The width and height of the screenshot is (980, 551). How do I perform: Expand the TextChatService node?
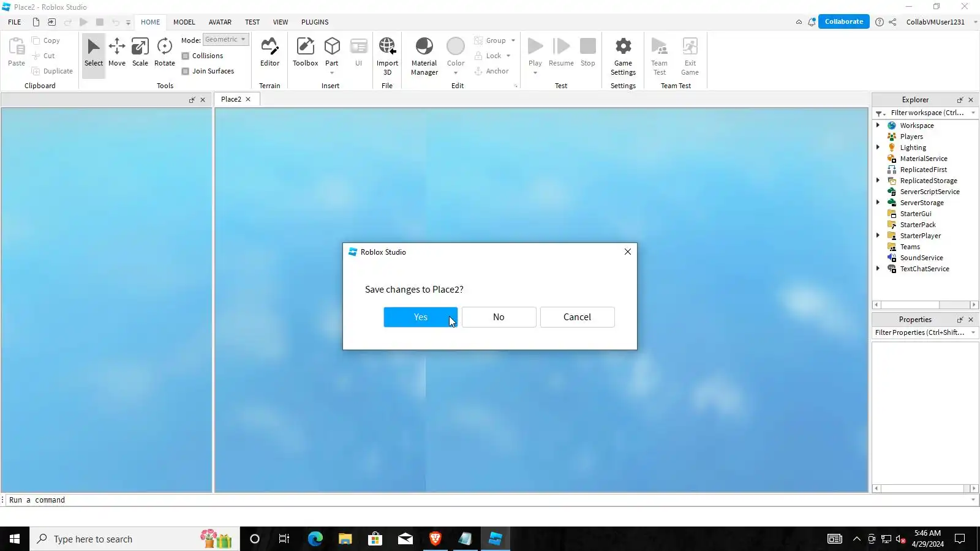(878, 269)
